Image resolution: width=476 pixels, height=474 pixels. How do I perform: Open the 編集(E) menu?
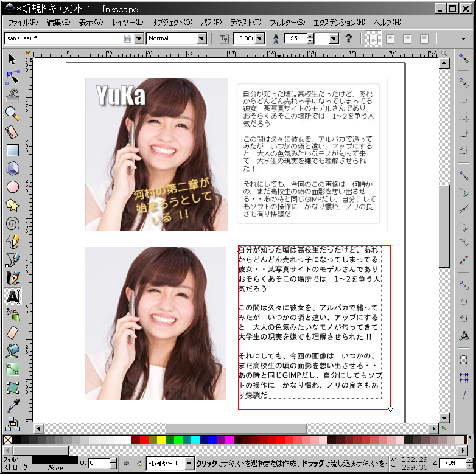pos(58,23)
